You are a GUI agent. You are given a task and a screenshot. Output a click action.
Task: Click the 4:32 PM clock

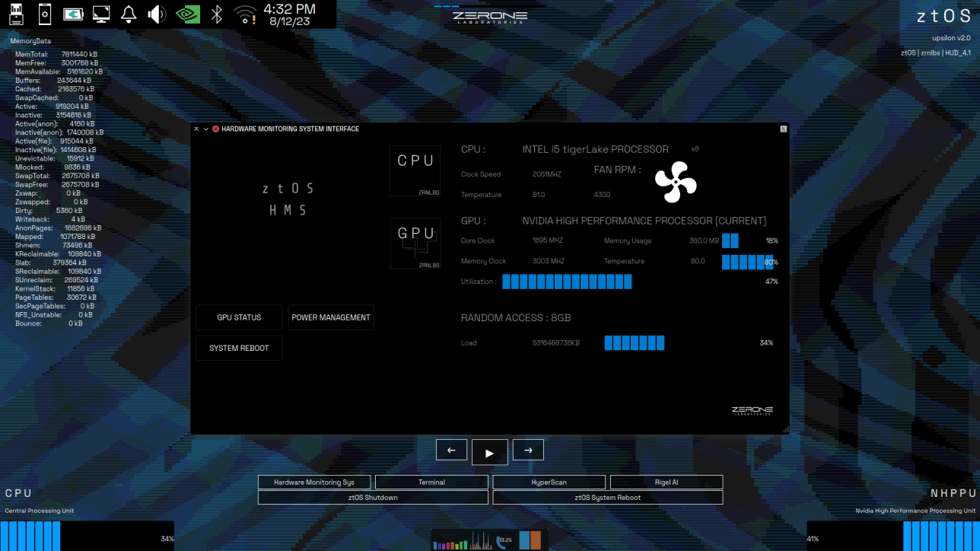289,9
